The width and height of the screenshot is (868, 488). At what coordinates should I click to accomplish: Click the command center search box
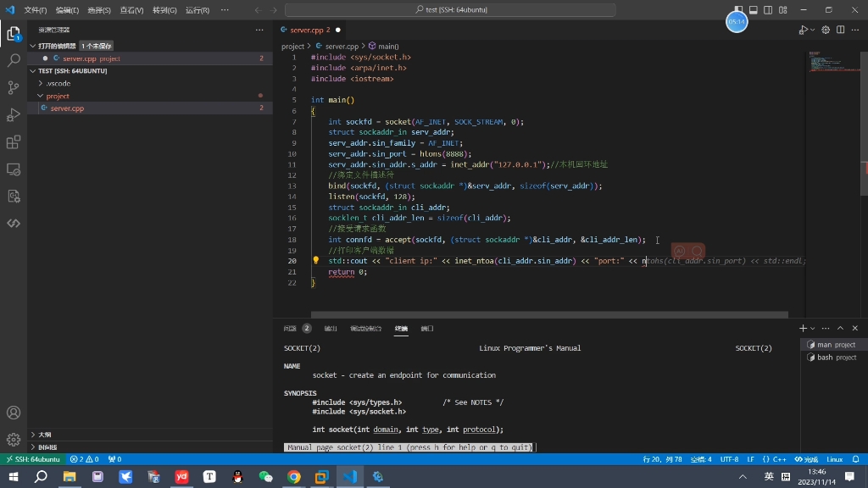pos(450,10)
